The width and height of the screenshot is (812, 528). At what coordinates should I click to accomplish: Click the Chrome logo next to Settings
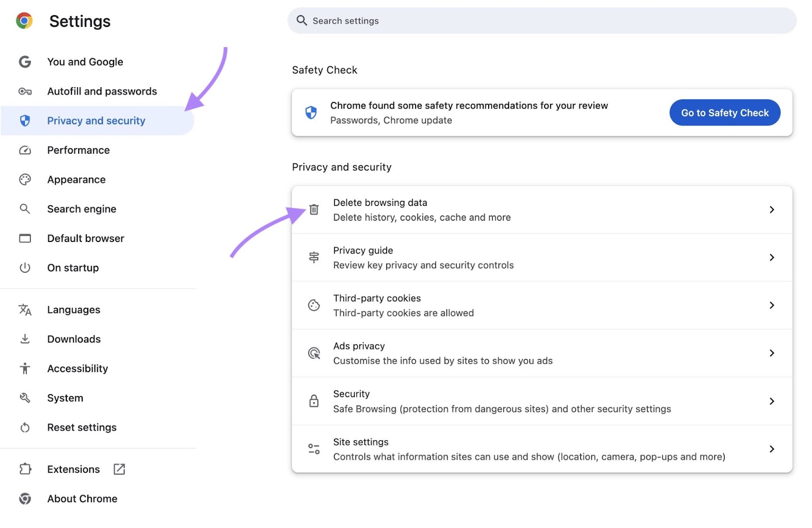point(23,21)
